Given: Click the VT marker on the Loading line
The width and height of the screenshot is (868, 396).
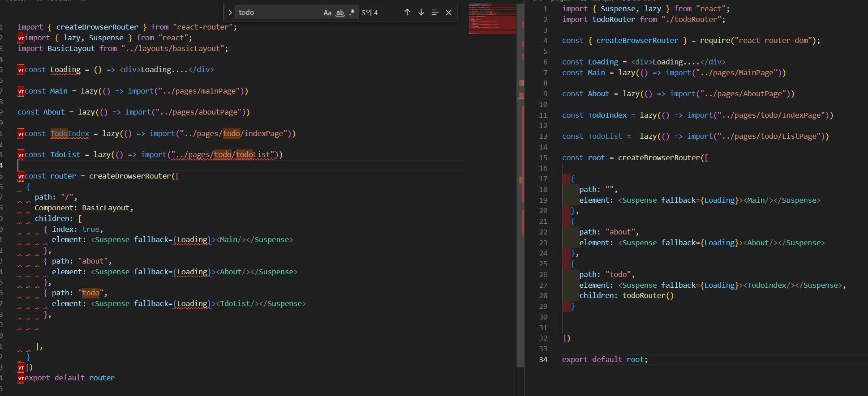Looking at the screenshot, I should 21,70.
